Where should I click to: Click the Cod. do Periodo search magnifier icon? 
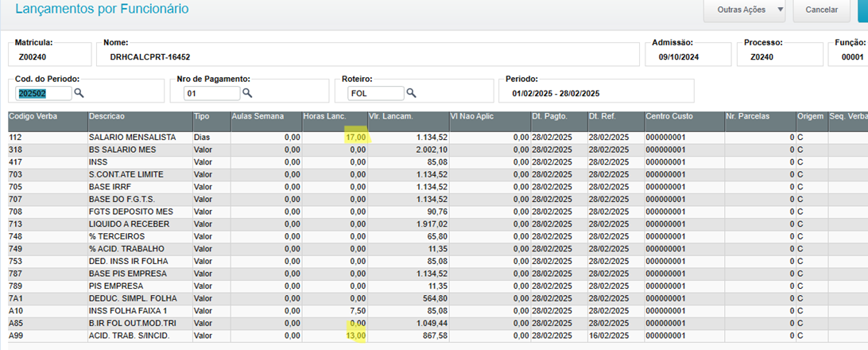(x=79, y=93)
